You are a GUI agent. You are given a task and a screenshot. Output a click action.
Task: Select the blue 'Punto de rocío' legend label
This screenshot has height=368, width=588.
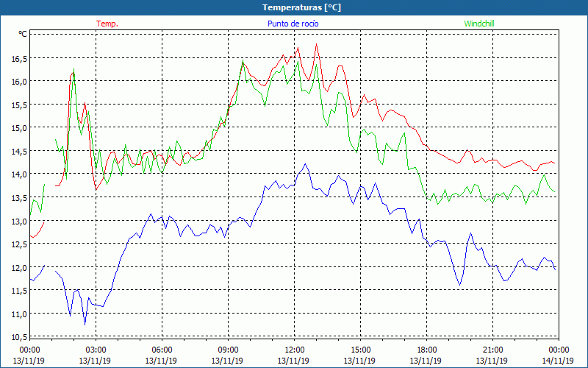[x=293, y=24]
